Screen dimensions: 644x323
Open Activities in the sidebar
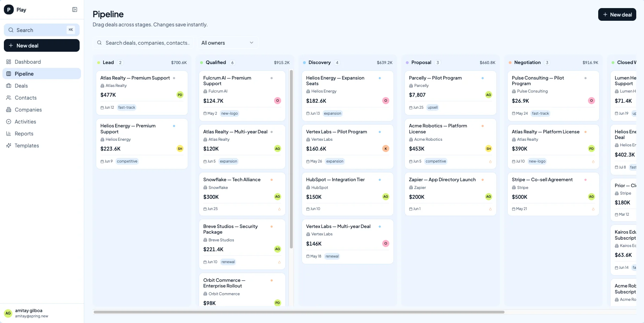pyautogui.click(x=42, y=121)
